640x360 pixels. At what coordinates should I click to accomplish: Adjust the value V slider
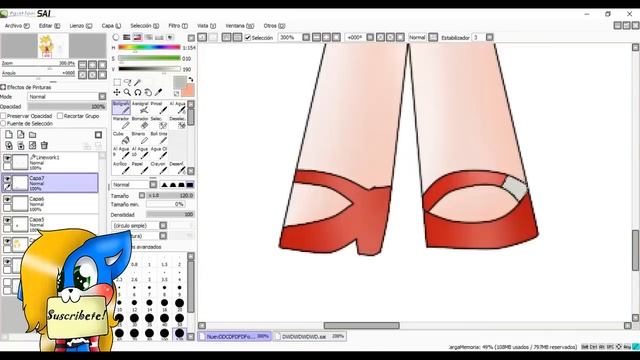pyautogui.click(x=149, y=69)
